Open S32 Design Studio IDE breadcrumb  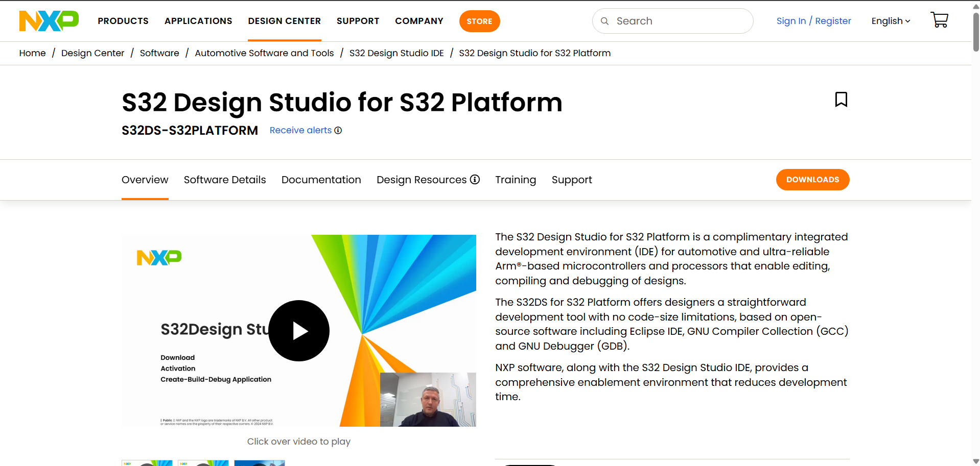pos(396,53)
